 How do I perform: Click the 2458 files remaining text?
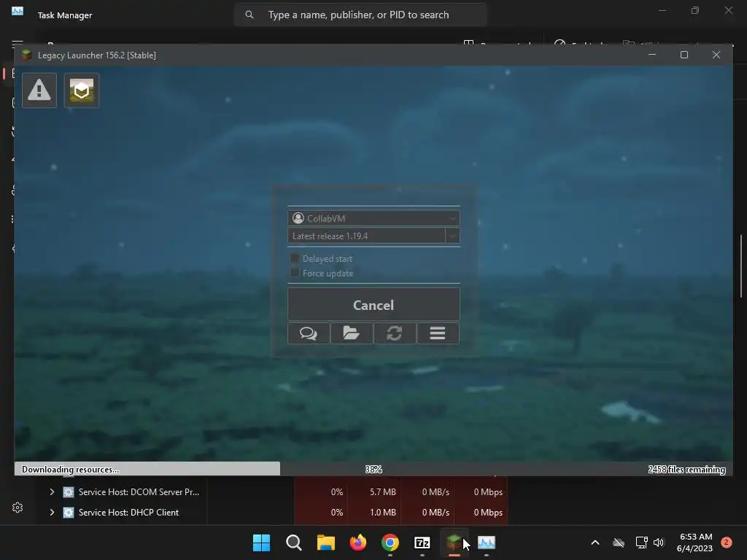click(x=686, y=470)
